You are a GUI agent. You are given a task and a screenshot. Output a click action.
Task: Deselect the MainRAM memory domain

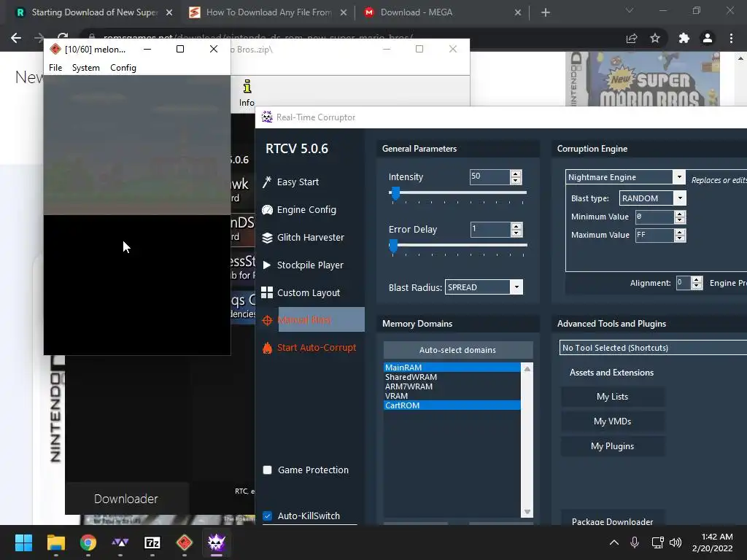452,367
